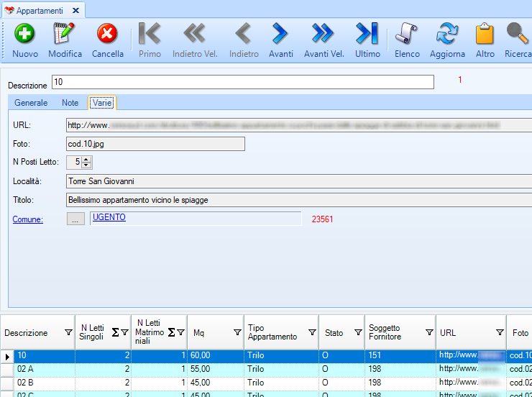Viewport: 532px width, 397px height.
Task: Refresh data with Aggiorna icon
Action: (447, 34)
